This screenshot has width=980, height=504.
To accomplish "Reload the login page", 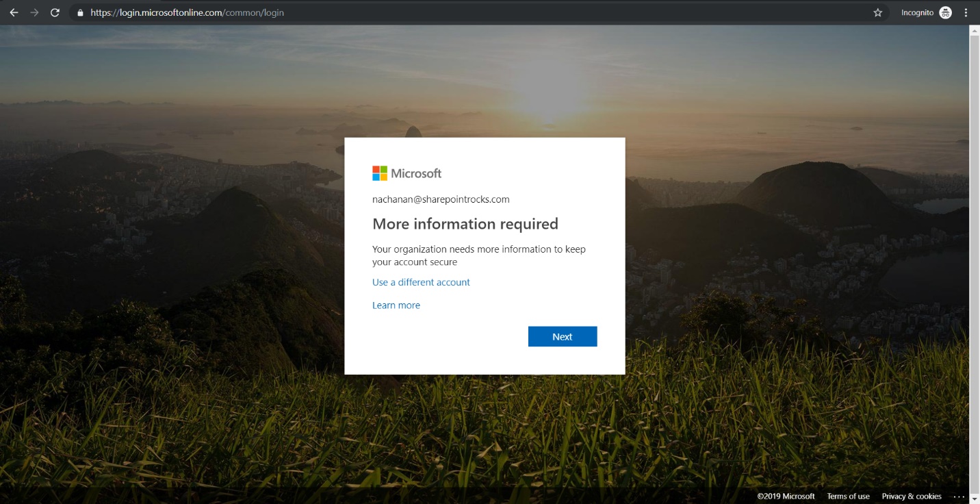I will (x=55, y=12).
